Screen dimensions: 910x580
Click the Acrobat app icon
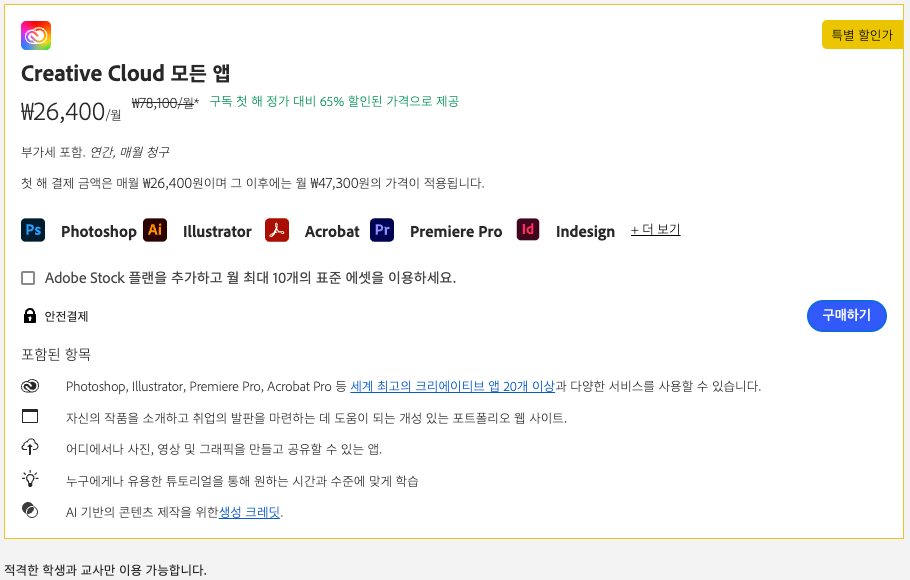tap(277, 230)
